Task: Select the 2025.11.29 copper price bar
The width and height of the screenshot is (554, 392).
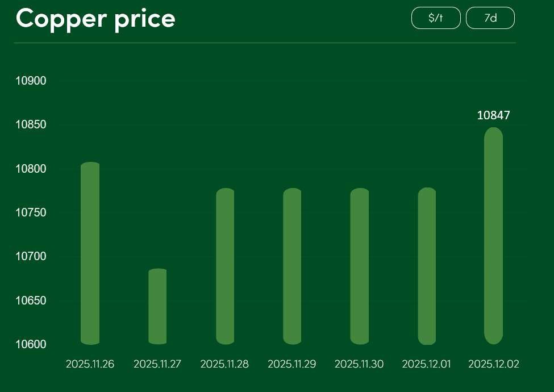Action: point(292,266)
